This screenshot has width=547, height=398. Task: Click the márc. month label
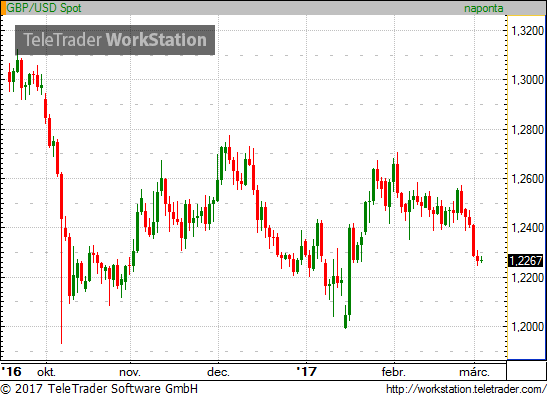(474, 372)
